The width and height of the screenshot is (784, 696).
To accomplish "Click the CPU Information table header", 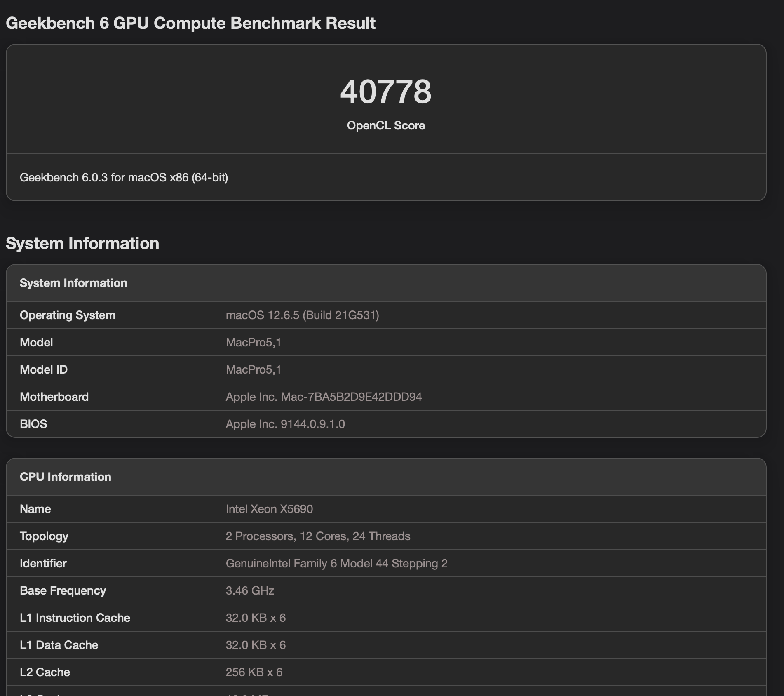I will [66, 477].
